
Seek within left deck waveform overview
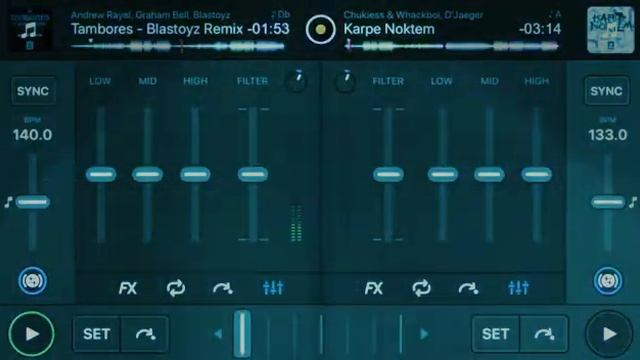(x=178, y=47)
